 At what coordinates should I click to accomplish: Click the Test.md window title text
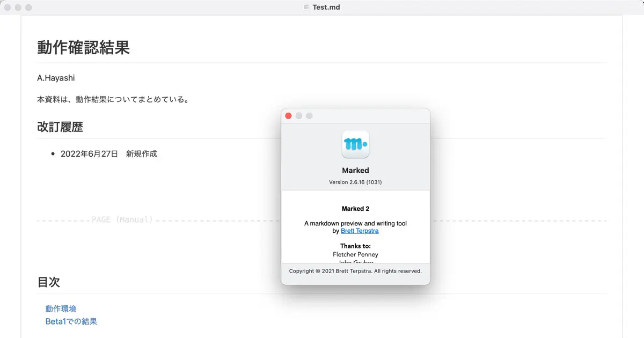tap(326, 8)
